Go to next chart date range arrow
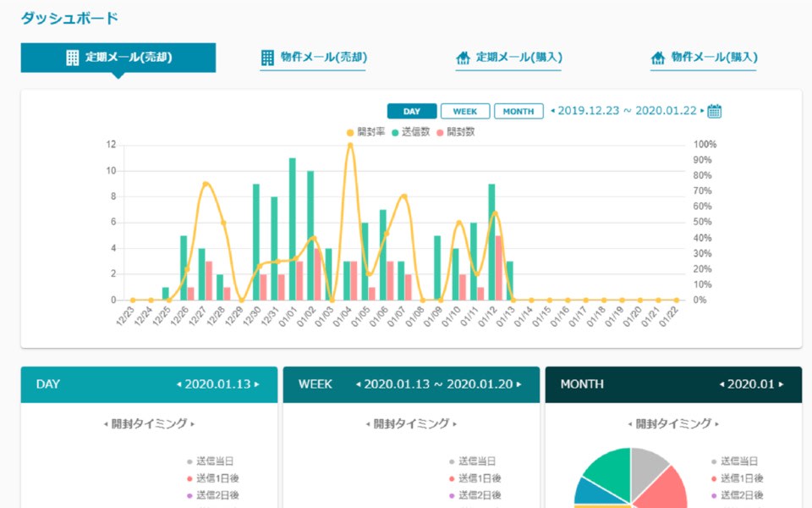Screen dimensions: 812x508 click(x=702, y=110)
